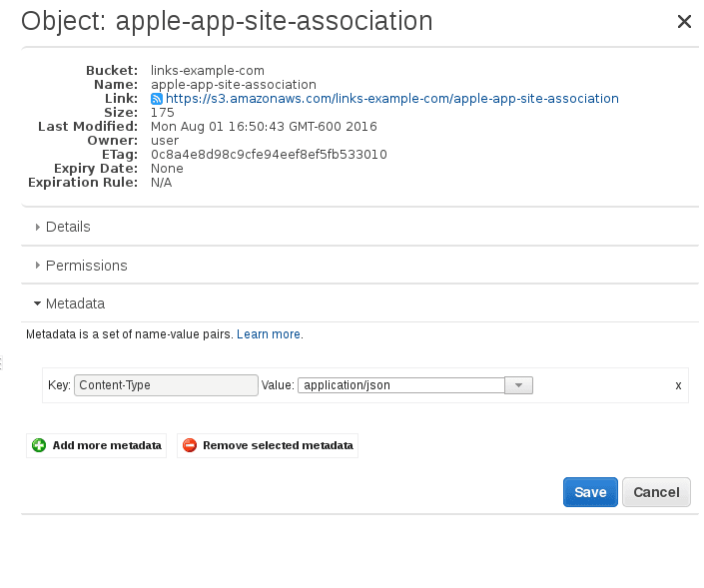Open the Value dropdown arrow
This screenshot has width=704, height=588.
click(x=518, y=385)
